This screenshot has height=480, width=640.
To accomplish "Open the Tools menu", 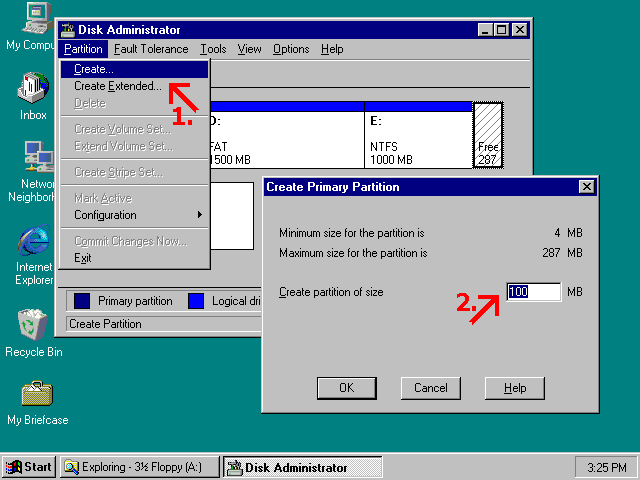I will 213,49.
